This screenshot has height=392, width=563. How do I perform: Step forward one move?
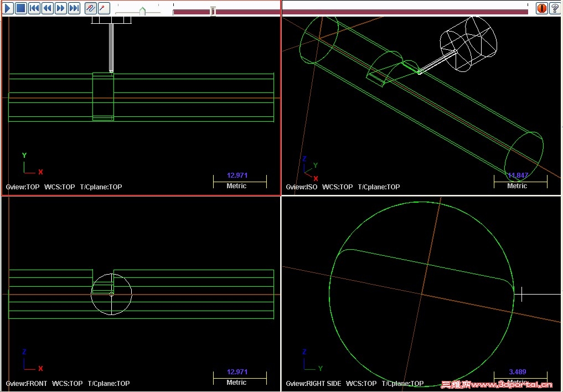pyautogui.click(x=61, y=8)
